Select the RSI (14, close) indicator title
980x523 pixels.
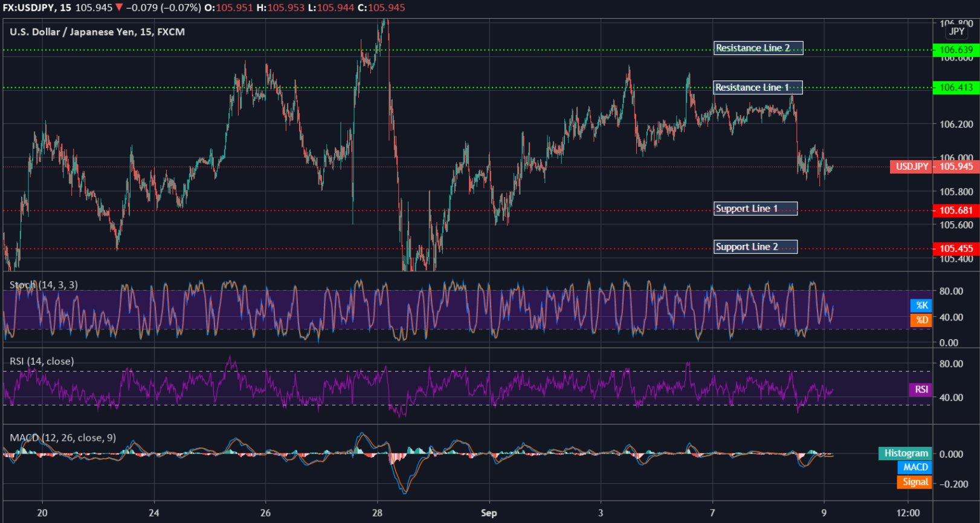pyautogui.click(x=42, y=361)
